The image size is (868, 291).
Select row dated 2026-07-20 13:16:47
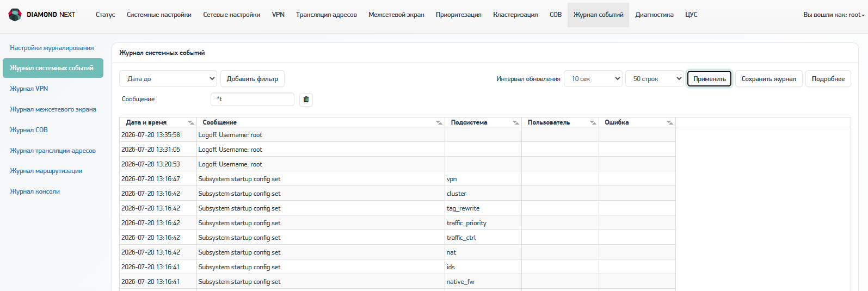(x=397, y=179)
